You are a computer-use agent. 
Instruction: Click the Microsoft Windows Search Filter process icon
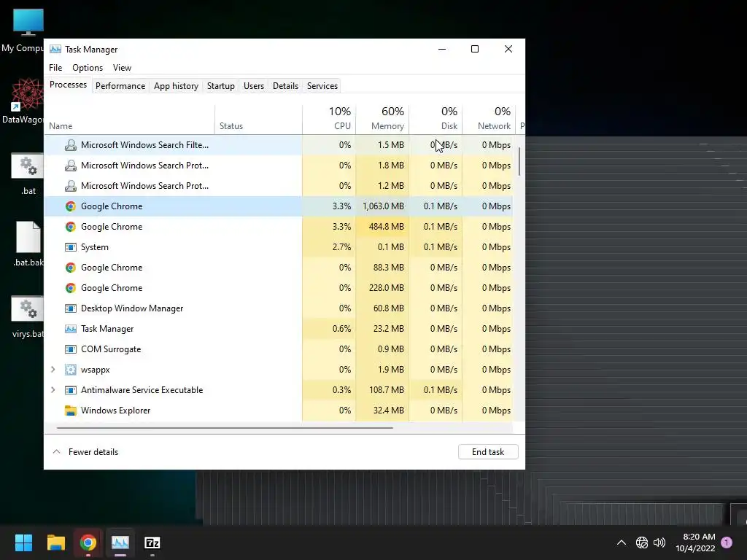pyautogui.click(x=71, y=145)
